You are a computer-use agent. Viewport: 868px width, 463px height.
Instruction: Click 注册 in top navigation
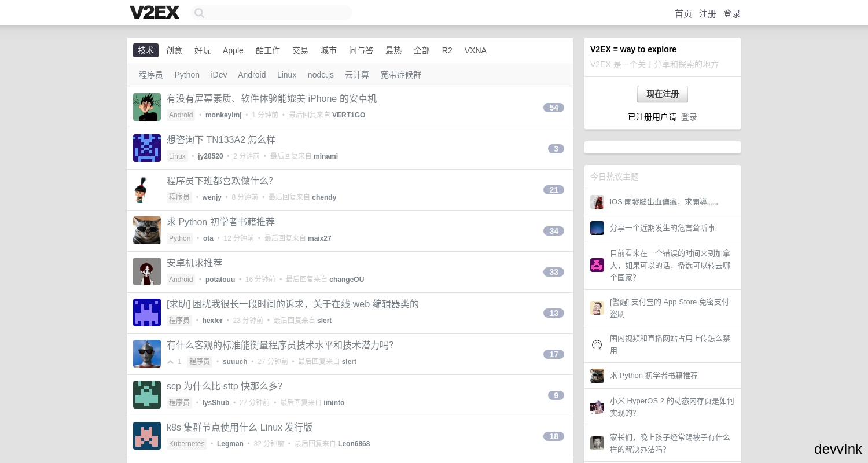(x=708, y=13)
